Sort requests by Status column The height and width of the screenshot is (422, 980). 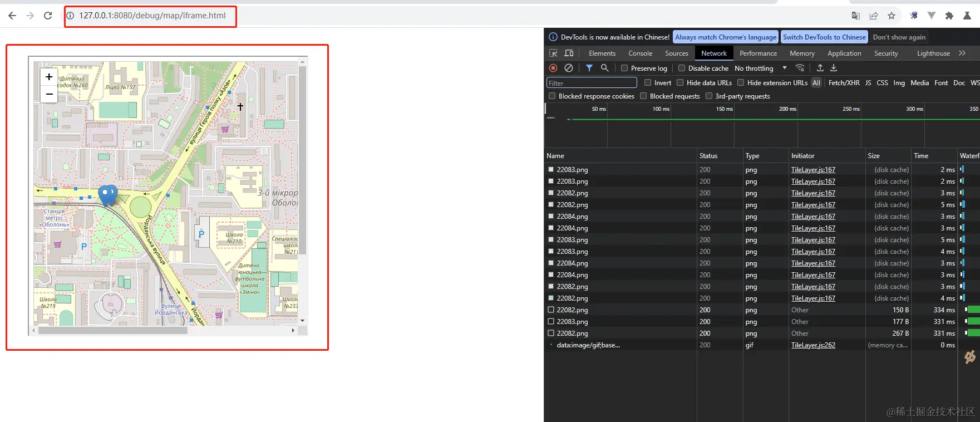pos(720,156)
